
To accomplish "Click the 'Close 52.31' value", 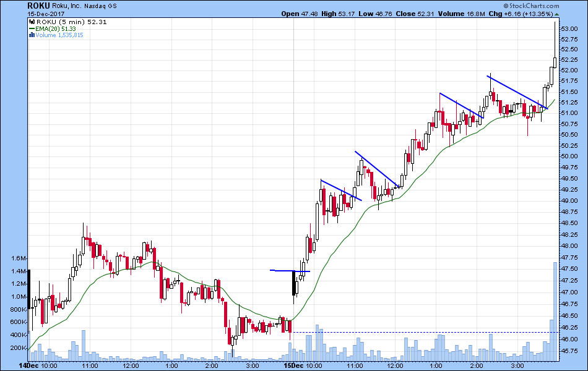I will (x=415, y=14).
